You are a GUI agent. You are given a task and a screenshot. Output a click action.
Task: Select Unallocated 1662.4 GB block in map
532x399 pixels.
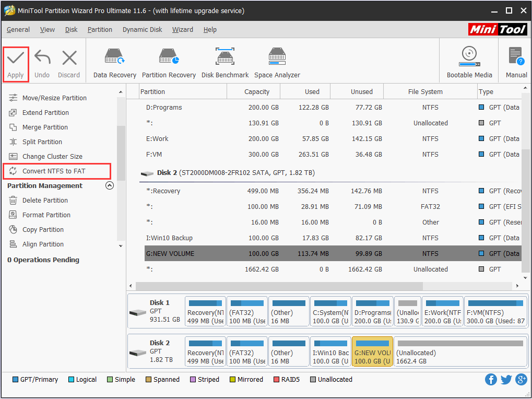pyautogui.click(x=460, y=351)
